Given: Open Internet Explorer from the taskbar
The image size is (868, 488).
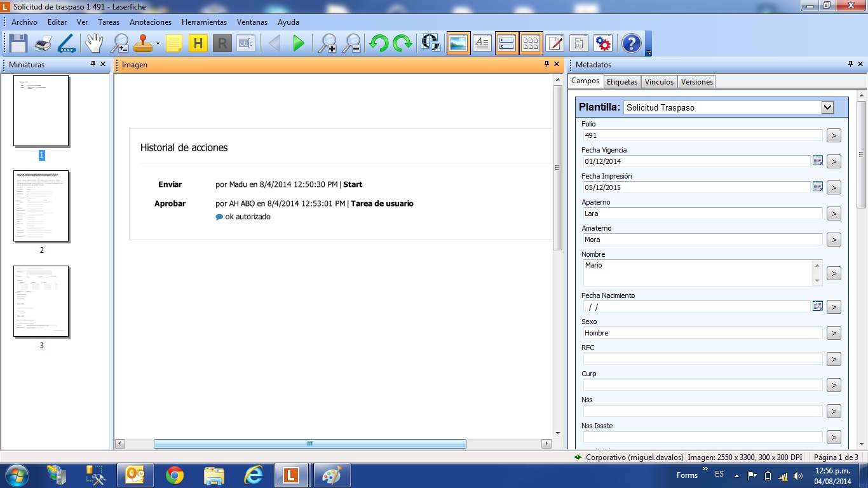Looking at the screenshot, I should (x=254, y=475).
